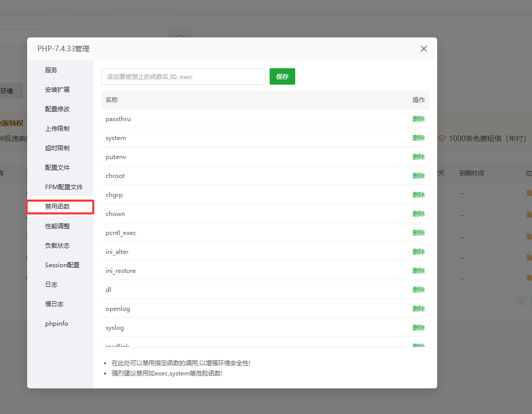This screenshot has width=532, height=414.
Task: Delete the chroot row
Action: tap(418, 176)
